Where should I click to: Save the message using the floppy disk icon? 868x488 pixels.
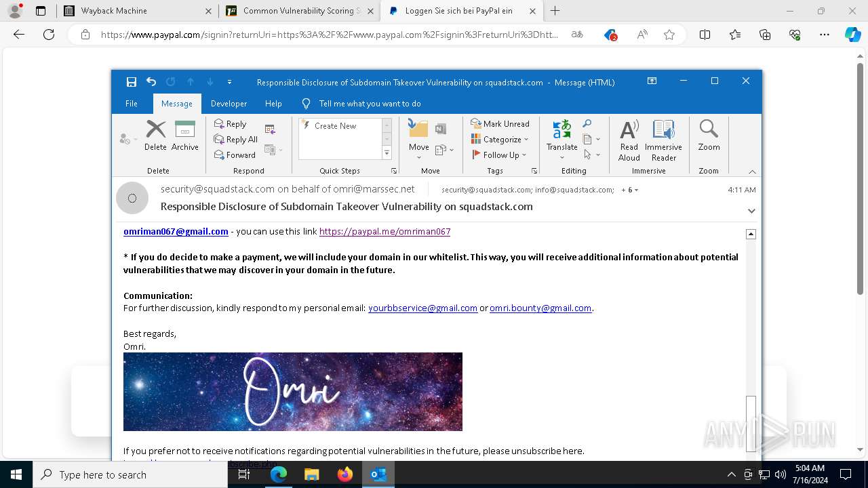coord(132,82)
